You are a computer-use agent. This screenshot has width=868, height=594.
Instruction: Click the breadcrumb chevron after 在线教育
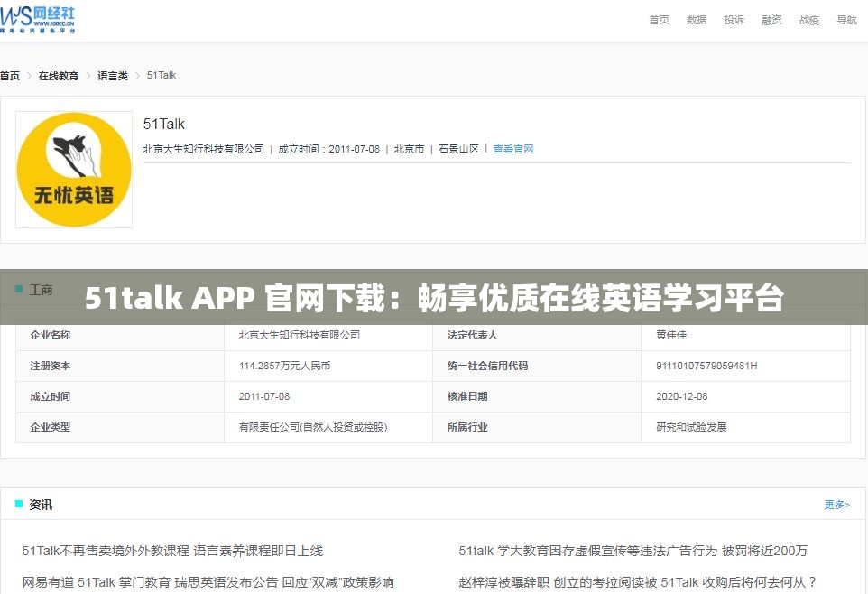89,76
